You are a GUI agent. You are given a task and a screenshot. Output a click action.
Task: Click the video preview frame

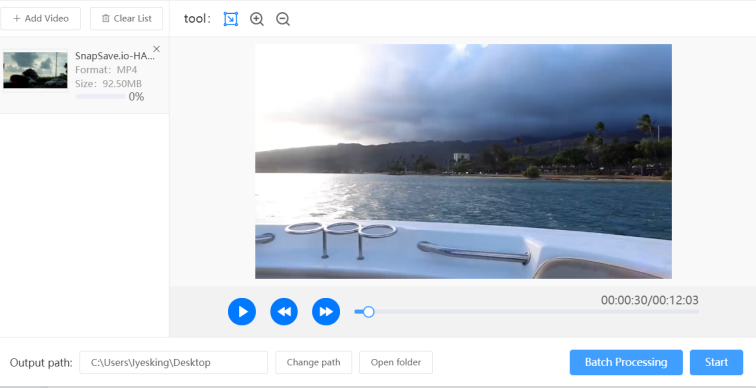tap(463, 161)
